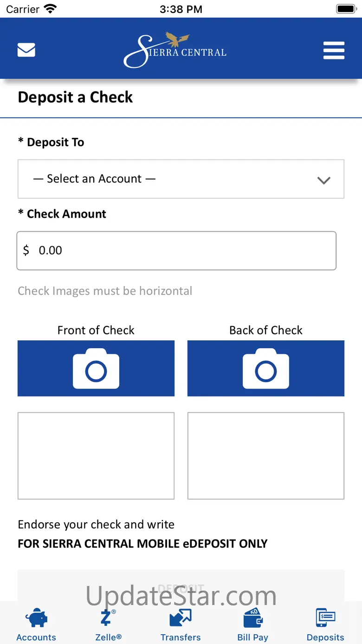Viewport: 362px width, 644px height.
Task: Click the Check Amount input field
Action: pos(176,251)
